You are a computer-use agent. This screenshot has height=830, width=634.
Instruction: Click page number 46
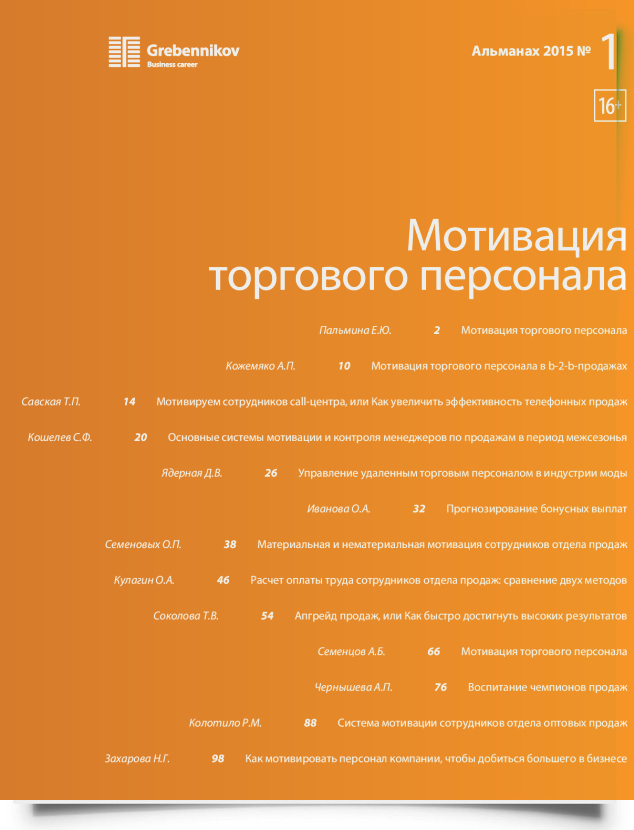[223, 580]
